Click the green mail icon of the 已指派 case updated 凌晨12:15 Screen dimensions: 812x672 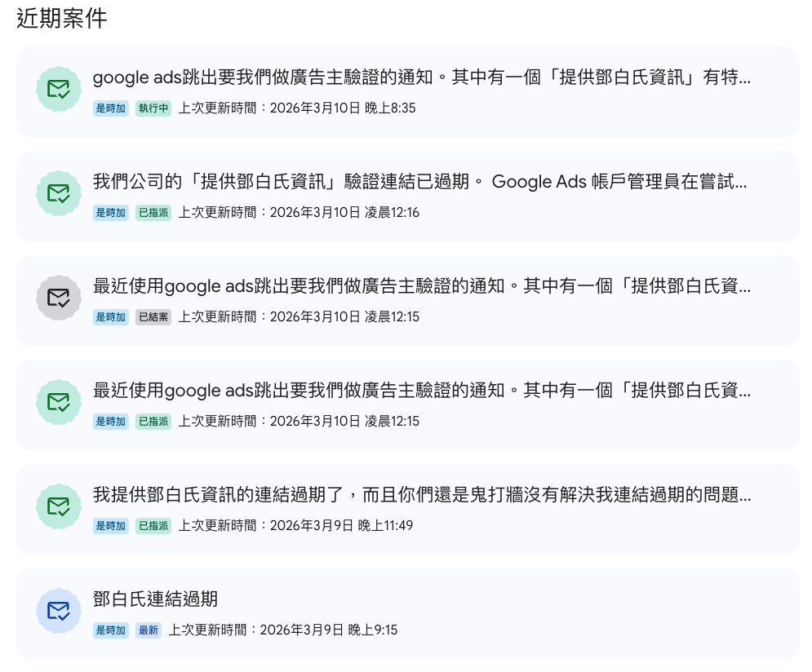coord(59,402)
